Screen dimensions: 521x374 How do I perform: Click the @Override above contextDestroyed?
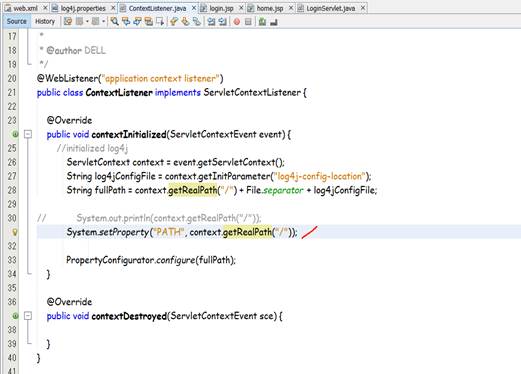(x=69, y=302)
